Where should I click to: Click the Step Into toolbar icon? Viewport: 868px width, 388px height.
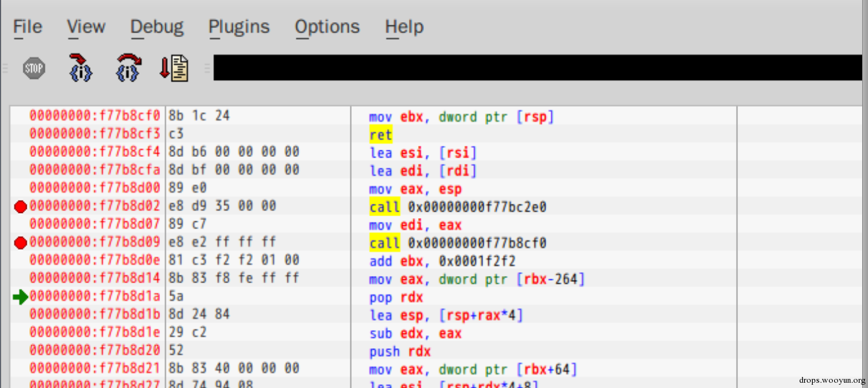pyautogui.click(x=81, y=68)
